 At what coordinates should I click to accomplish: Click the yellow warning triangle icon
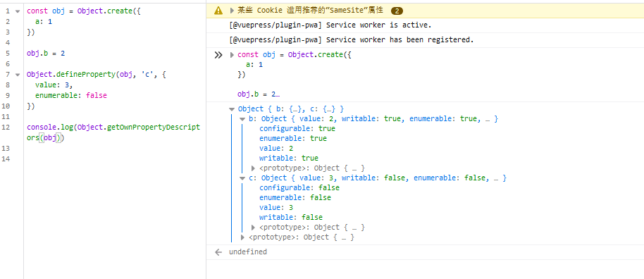[218, 11]
